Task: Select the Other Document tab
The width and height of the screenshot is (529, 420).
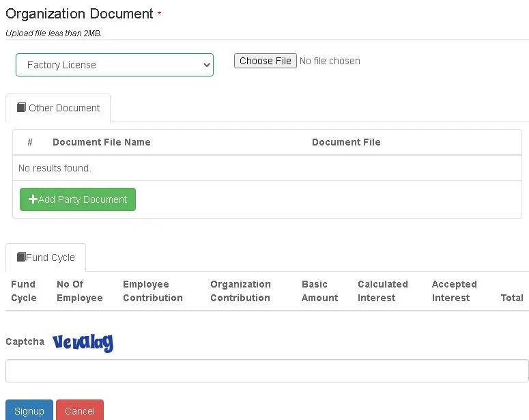Action: point(58,108)
